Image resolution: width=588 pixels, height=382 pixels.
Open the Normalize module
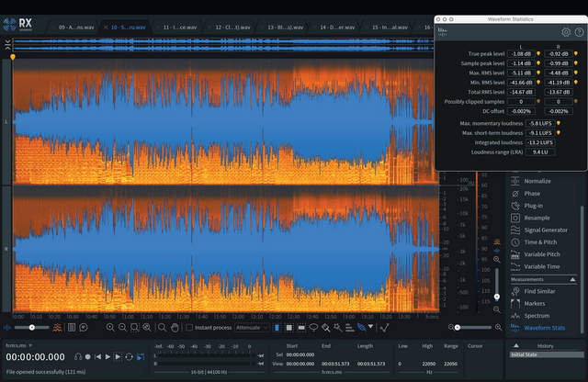coord(537,181)
